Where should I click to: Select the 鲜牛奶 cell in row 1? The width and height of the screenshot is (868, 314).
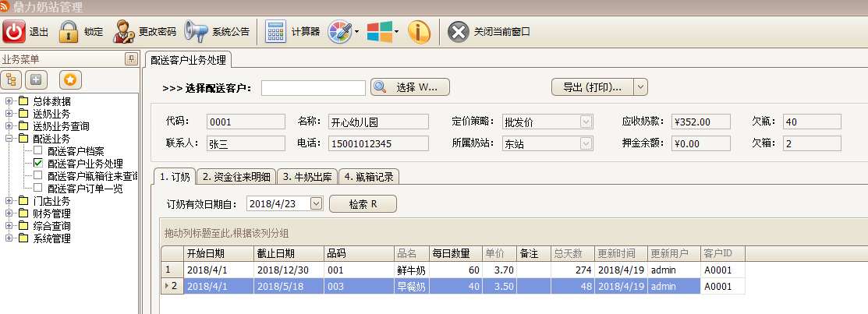(x=411, y=270)
